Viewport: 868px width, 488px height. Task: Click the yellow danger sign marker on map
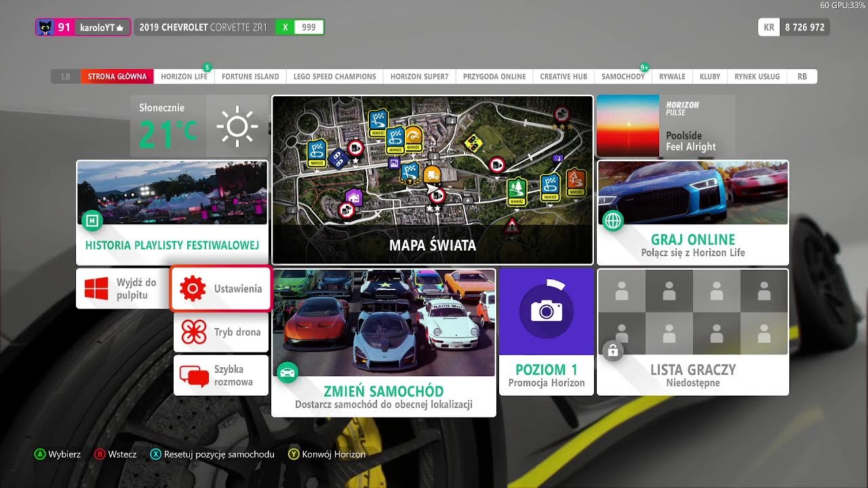(473, 142)
